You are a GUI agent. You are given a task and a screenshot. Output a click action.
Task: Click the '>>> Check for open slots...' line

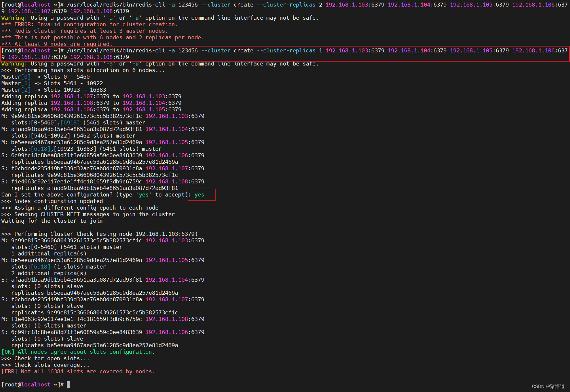point(46,358)
